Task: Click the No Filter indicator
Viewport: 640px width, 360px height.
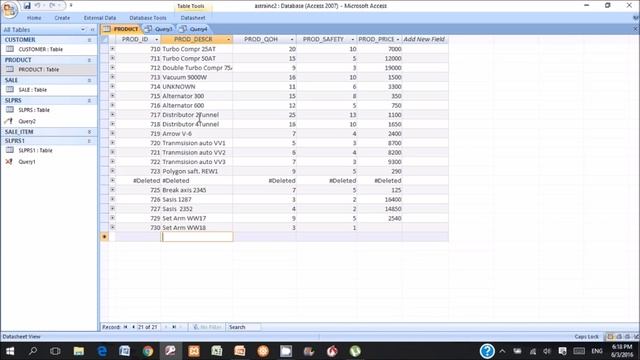Action: pos(207,327)
